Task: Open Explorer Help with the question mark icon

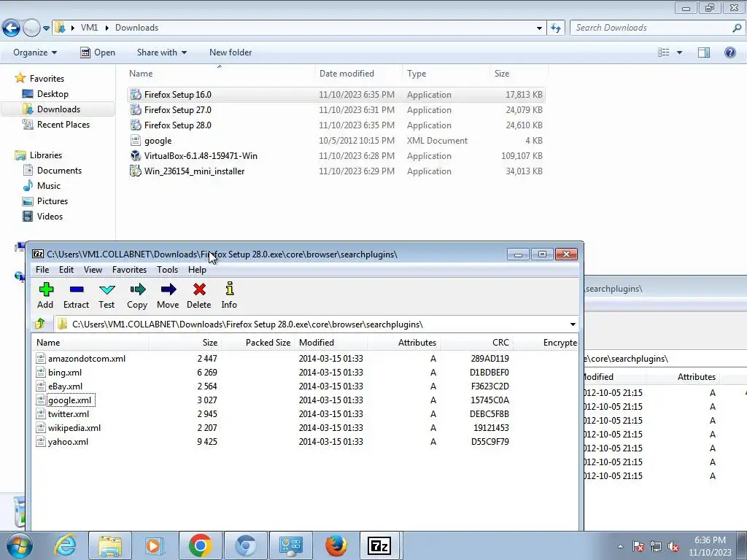Action: (729, 52)
